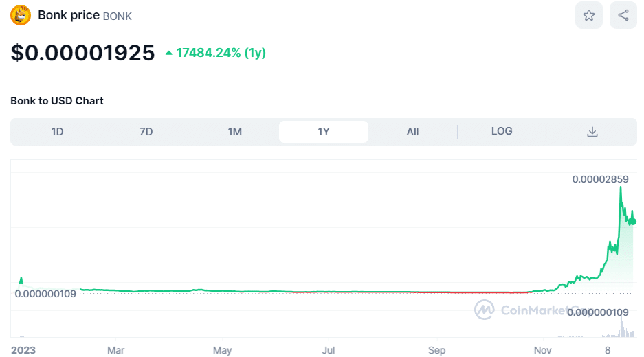
Task: Toggle the LOG scale option
Action: tap(501, 131)
